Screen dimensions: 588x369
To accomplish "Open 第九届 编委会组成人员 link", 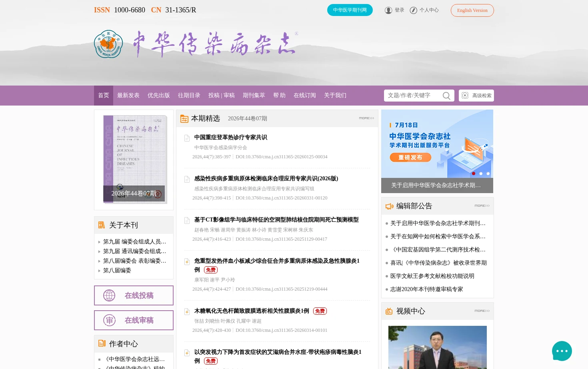I will coord(135,242).
